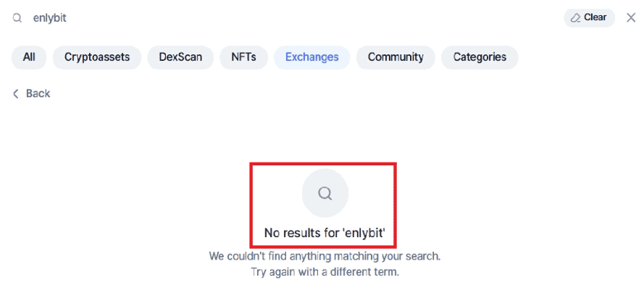Click the "We couldn't find anything" message
644x293 pixels.
point(324,256)
